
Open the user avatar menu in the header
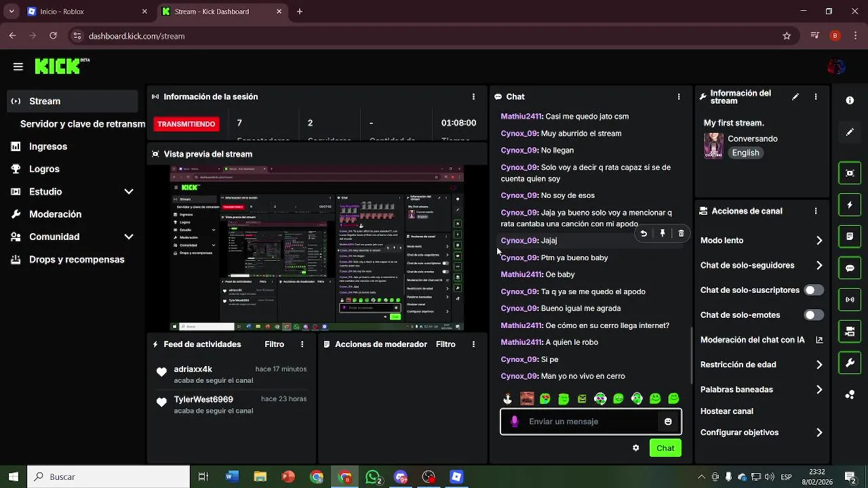pyautogui.click(x=836, y=66)
